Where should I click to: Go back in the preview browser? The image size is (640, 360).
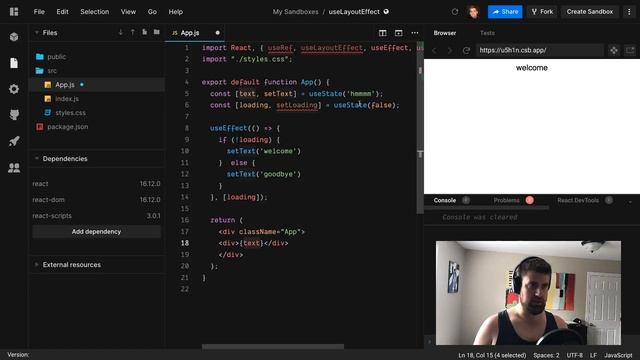point(435,50)
